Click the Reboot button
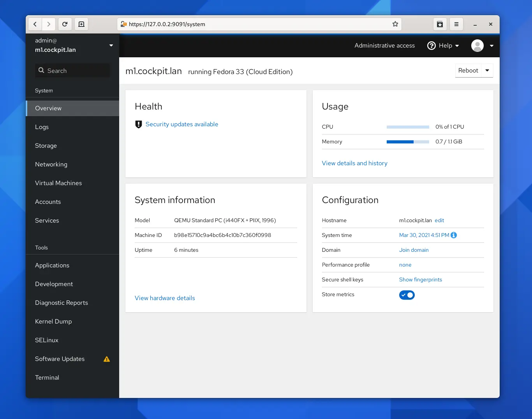The image size is (532, 419). 468,71
